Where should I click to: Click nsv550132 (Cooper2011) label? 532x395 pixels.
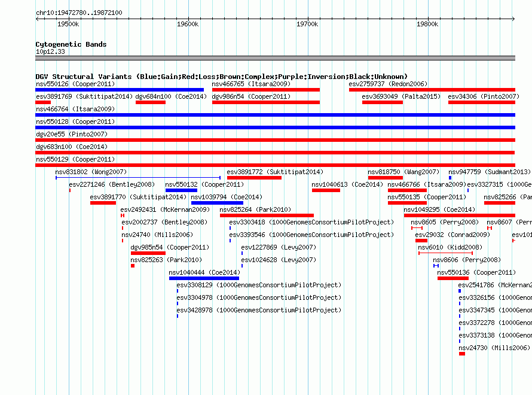[x=204, y=184]
